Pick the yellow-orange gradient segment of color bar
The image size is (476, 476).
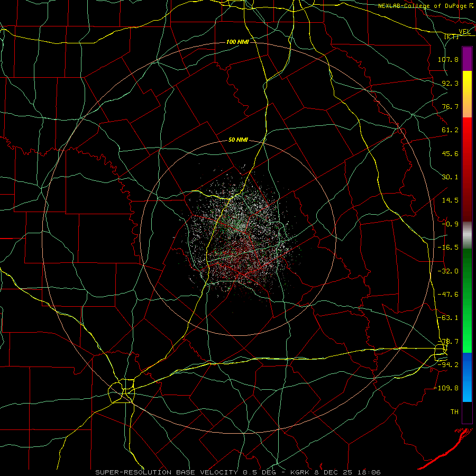[x=467, y=94]
